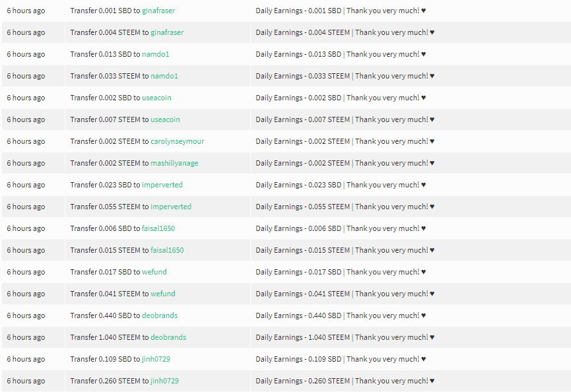This screenshot has width=571, height=392.
Task: Open ginafraser link in 0.001 SBD transfer row
Action: click(x=158, y=11)
